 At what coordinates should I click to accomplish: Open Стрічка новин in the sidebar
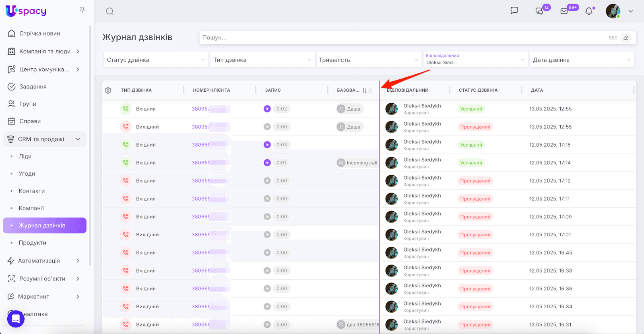(x=39, y=33)
